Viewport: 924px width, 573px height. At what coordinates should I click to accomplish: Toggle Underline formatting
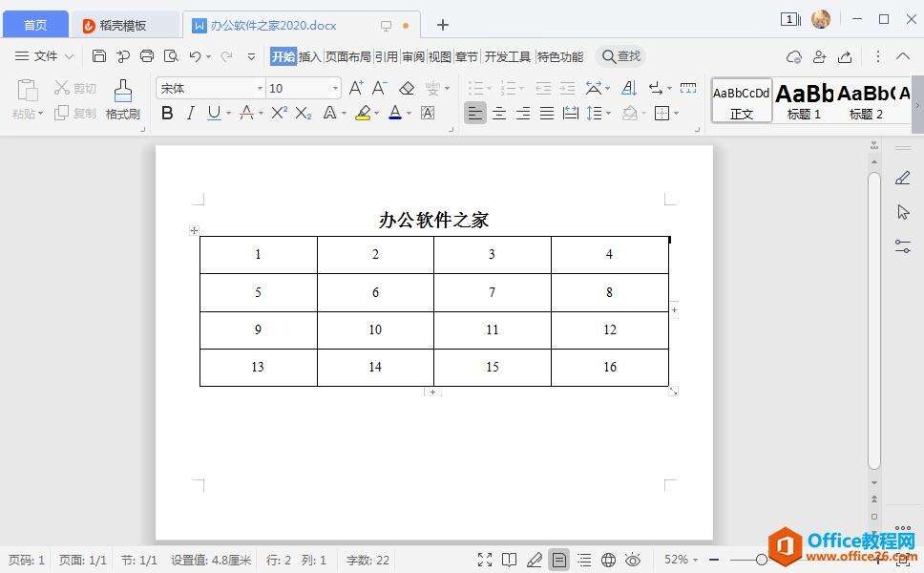click(x=214, y=113)
